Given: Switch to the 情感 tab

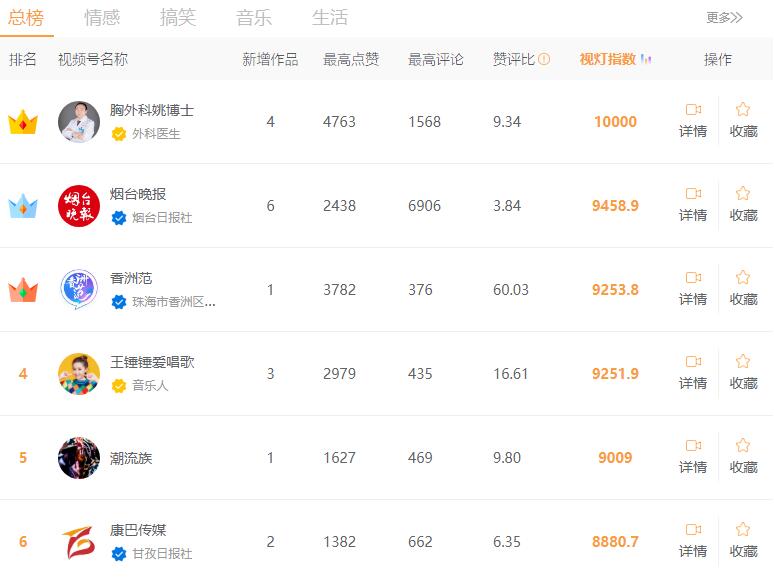Looking at the screenshot, I should [102, 18].
